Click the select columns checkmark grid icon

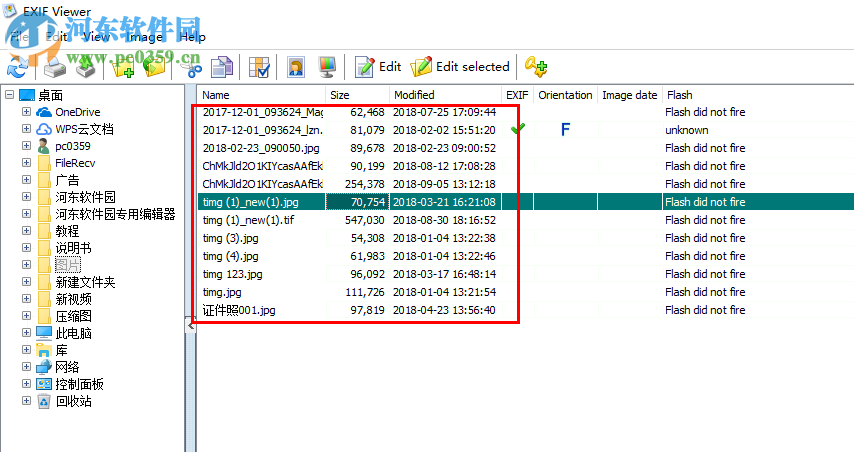coord(259,67)
